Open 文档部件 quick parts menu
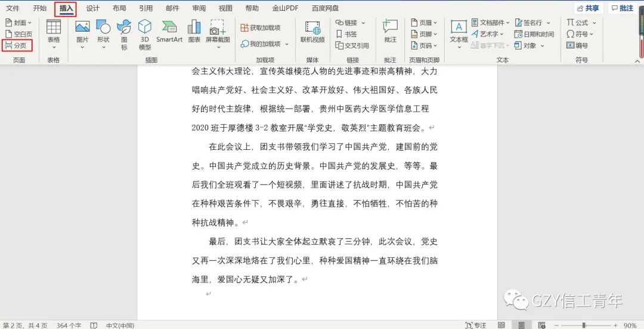 tap(491, 23)
